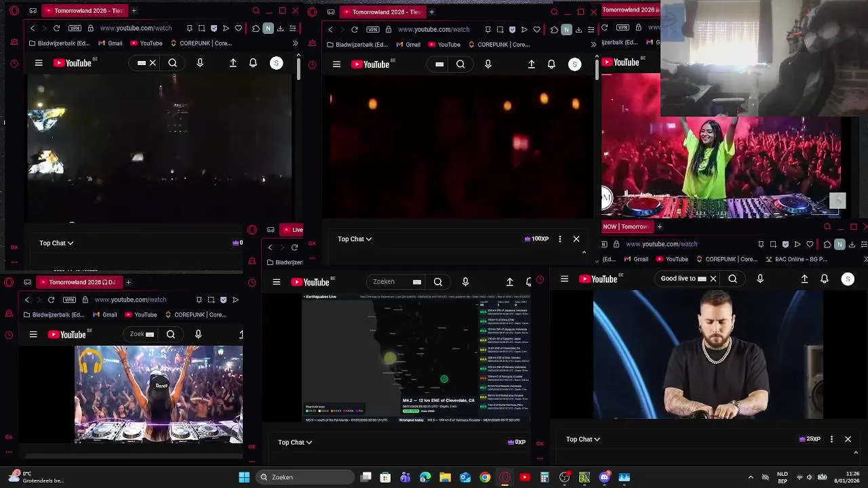The width and height of the screenshot is (868, 488).
Task: Expand bookmarks overflow chevrons in dark-stage window
Action: tap(295, 43)
